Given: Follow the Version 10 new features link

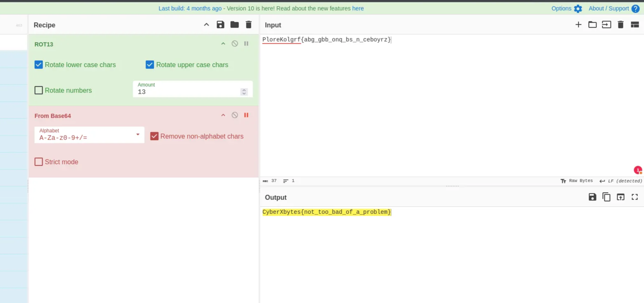Looking at the screenshot, I should 358,9.
